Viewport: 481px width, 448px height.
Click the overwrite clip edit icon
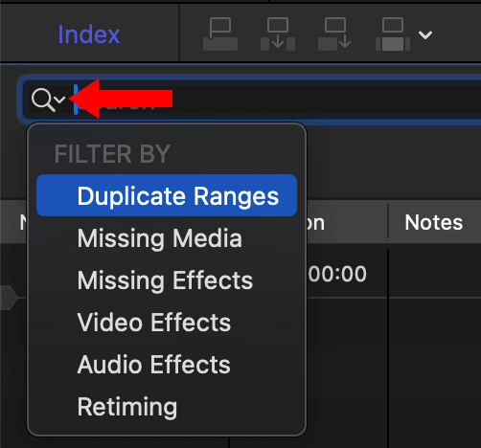(x=393, y=34)
